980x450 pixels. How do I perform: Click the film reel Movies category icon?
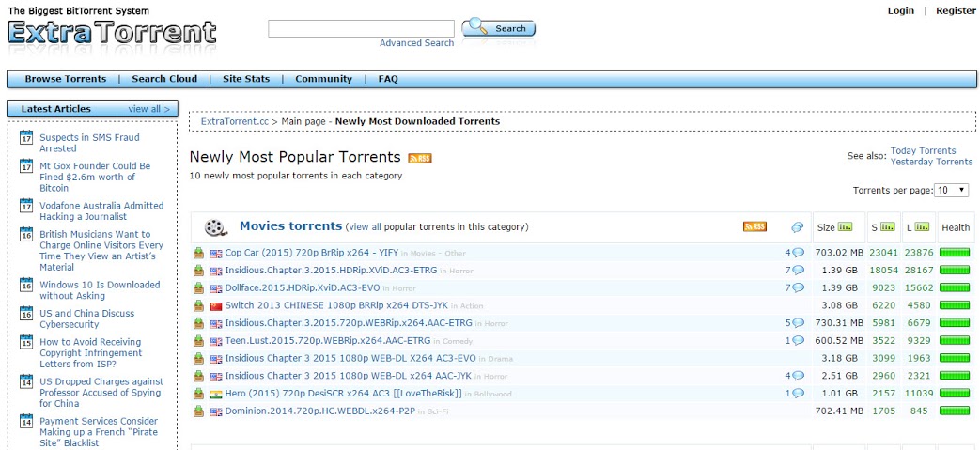tap(215, 227)
